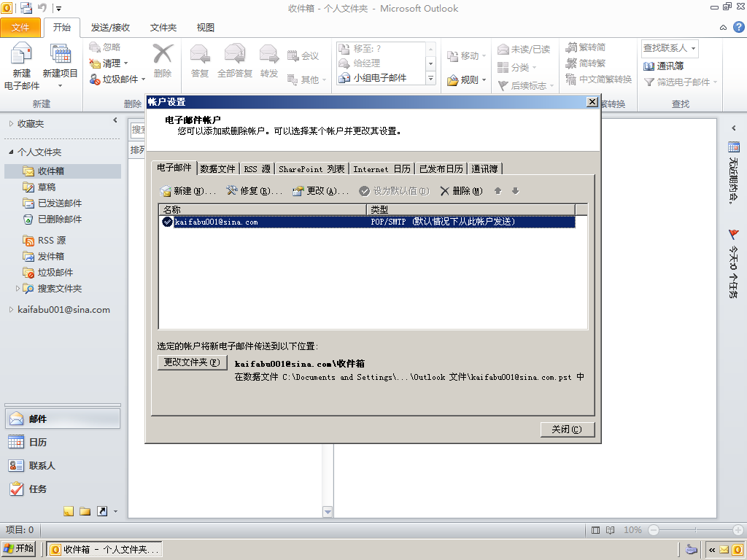Select the Deleted Items (已删除邮件) folder

(x=63, y=219)
